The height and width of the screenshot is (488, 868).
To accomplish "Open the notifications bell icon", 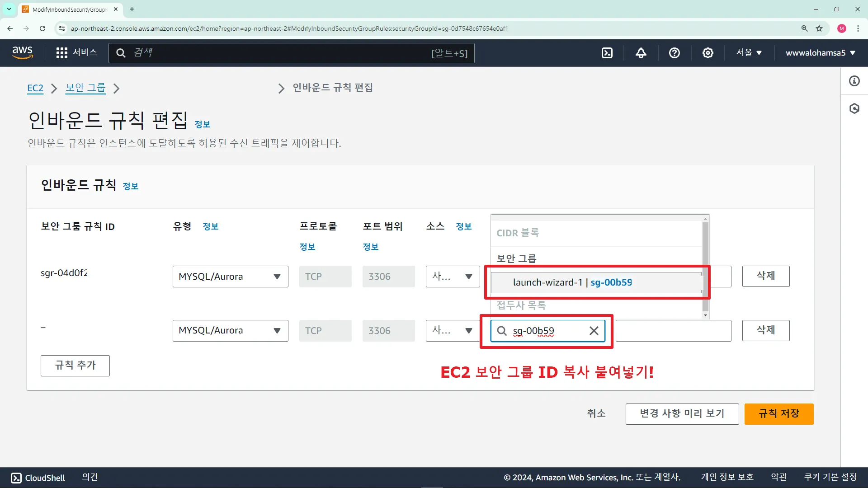I will click(641, 53).
